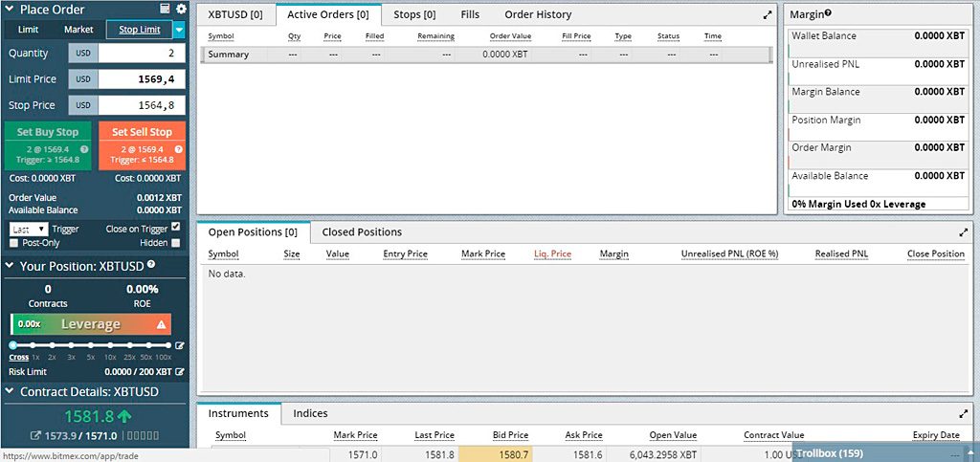
Task: Collapse the Place Order section
Action: pos(10,10)
